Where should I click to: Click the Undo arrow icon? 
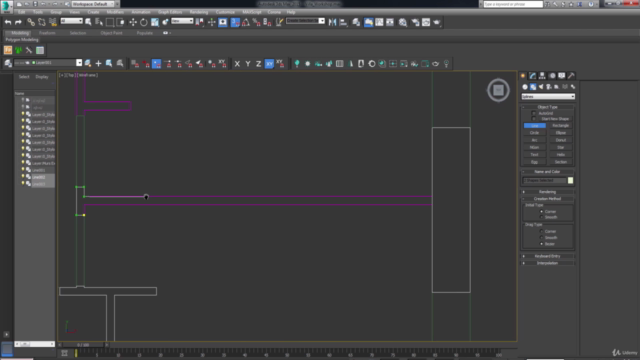point(8,22)
